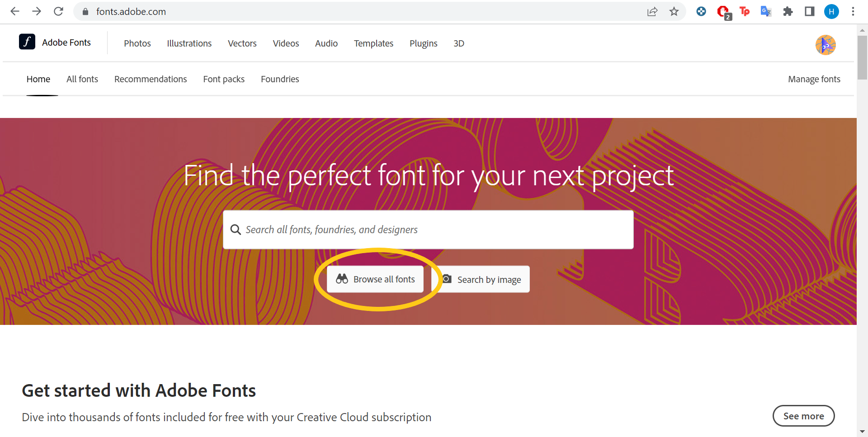Bookmark this page with the star icon
The width and height of the screenshot is (868, 437).
(x=674, y=12)
